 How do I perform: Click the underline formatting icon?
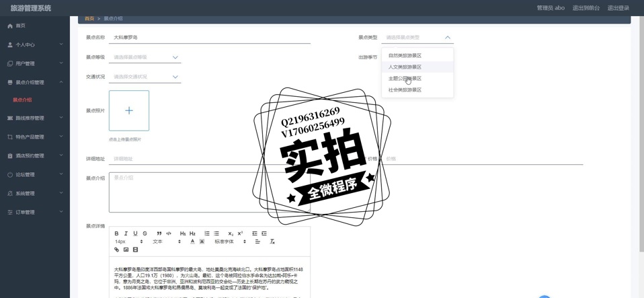pyautogui.click(x=135, y=233)
